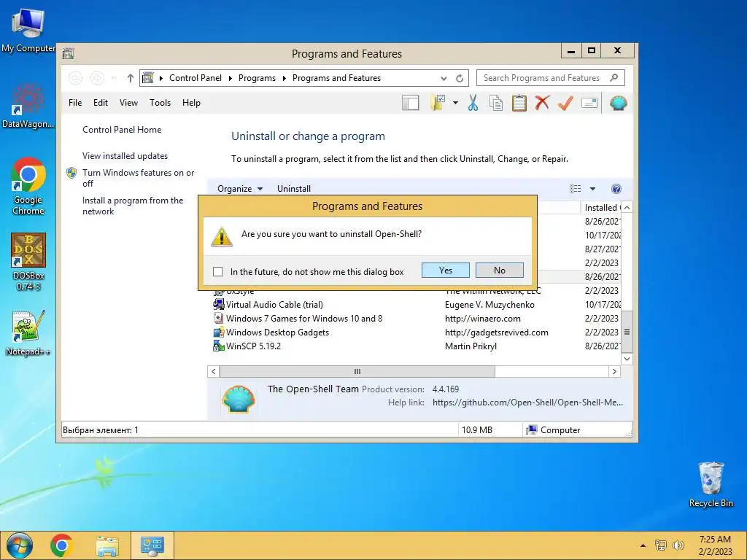Confirm uninstall by clicking Yes
Image resolution: width=747 pixels, height=560 pixels.
(445, 270)
